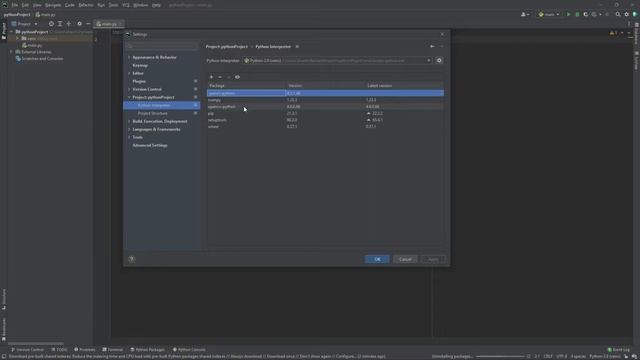Expand the venv folder in project tree
The image size is (640, 360).
point(18,38)
